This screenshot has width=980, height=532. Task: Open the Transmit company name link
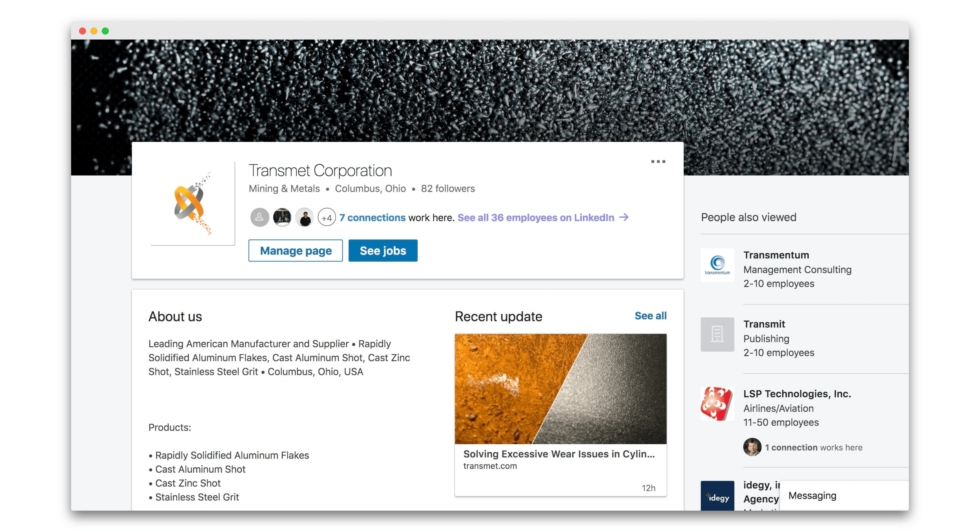coord(764,324)
